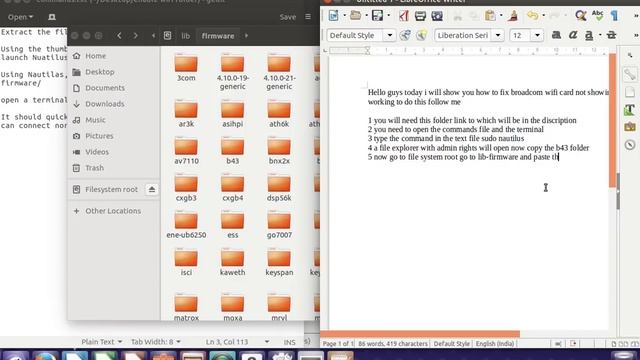The width and height of the screenshot is (640, 360).
Task: Toggle Underline formatting in Writer
Action: 589,35
